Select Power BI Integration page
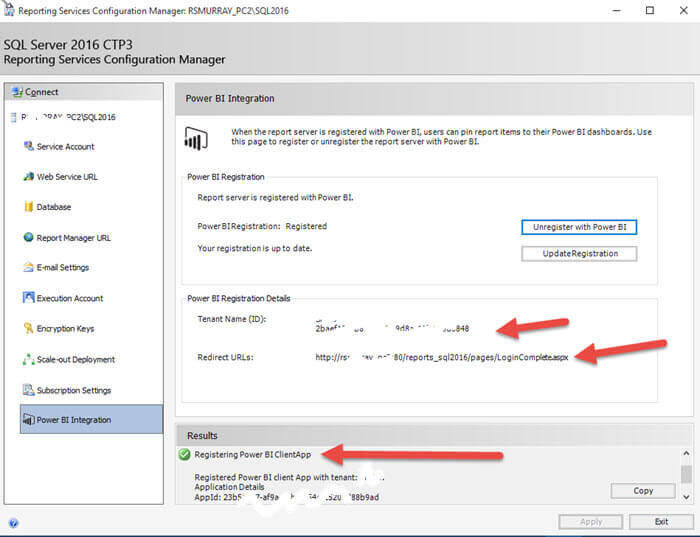The image size is (700, 537). (x=92, y=419)
